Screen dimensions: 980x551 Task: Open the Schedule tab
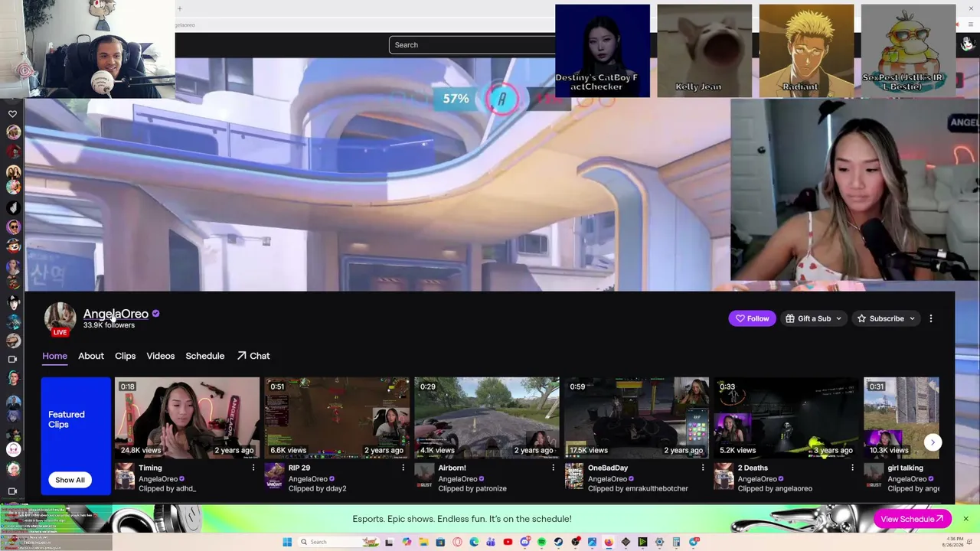204,356
